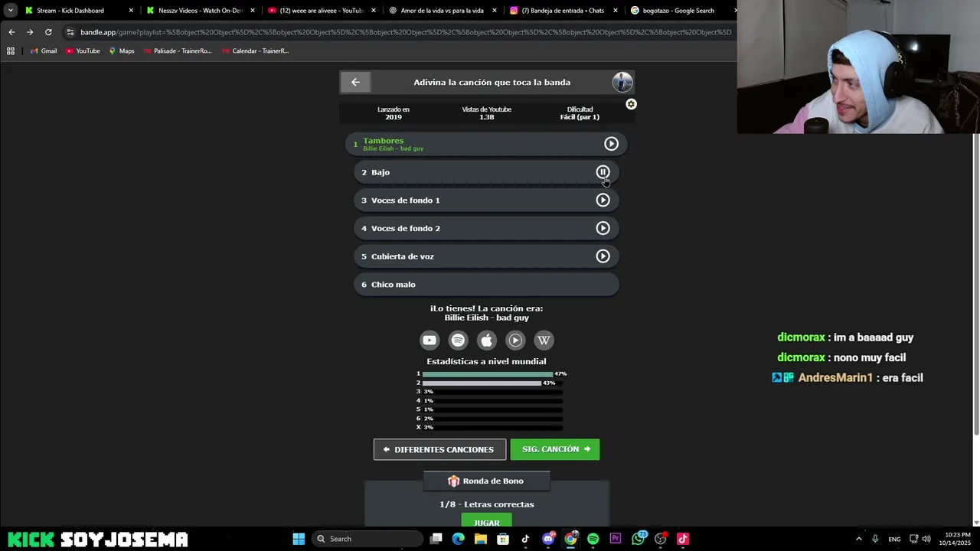Click the back arrow in game header
This screenshot has height=551, width=980.
tap(355, 82)
